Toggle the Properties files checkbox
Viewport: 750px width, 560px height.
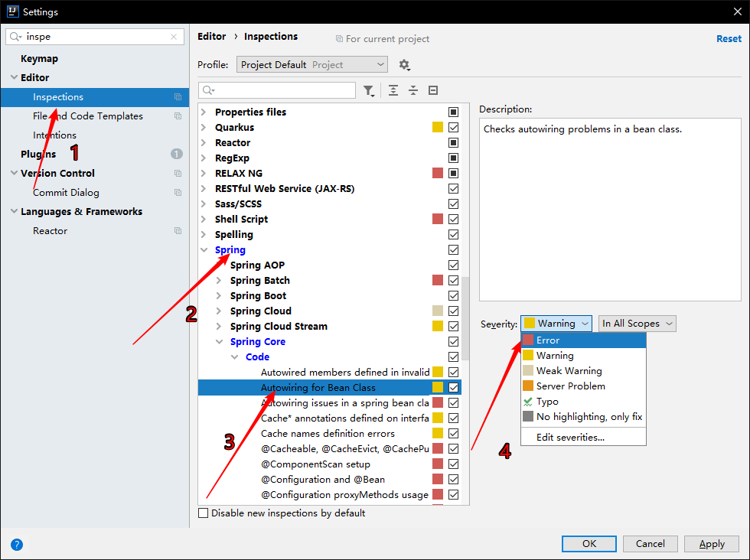tap(453, 112)
